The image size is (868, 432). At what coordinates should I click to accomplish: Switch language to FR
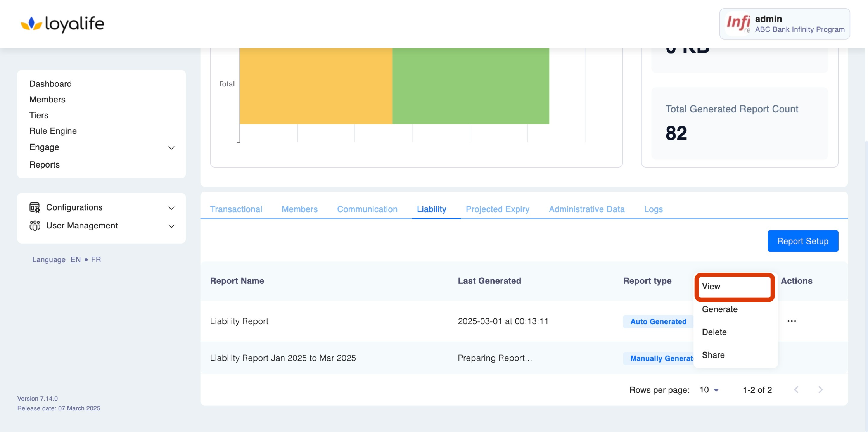pyautogui.click(x=96, y=259)
